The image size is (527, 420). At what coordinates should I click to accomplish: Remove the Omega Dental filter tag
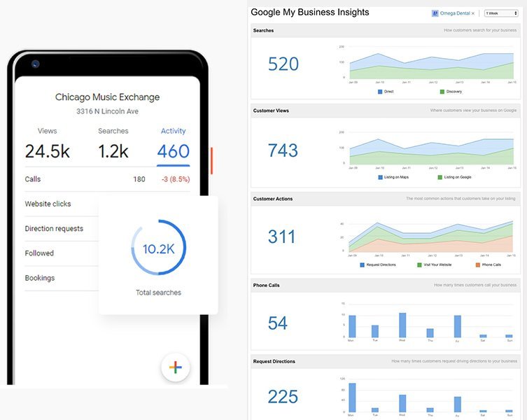pyautogui.click(x=473, y=13)
